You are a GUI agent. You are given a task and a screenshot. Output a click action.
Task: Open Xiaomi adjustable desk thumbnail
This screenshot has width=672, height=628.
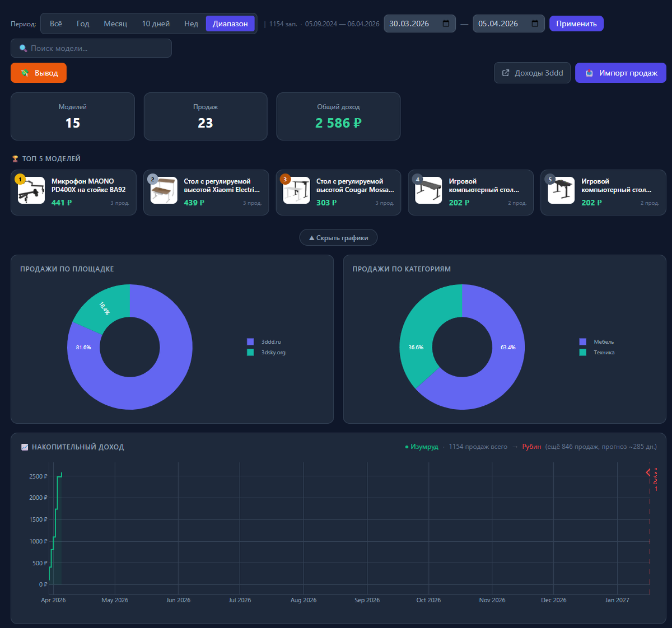(164, 190)
